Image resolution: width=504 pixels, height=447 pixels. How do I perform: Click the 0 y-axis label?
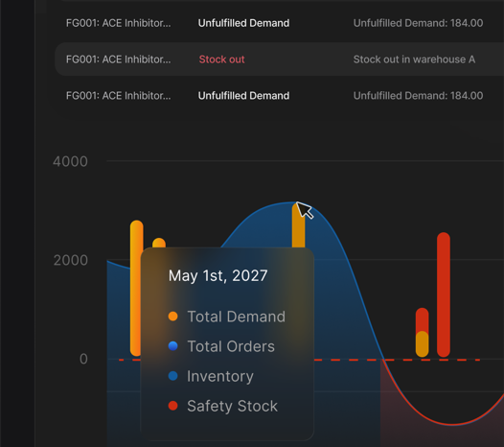pos(83,359)
